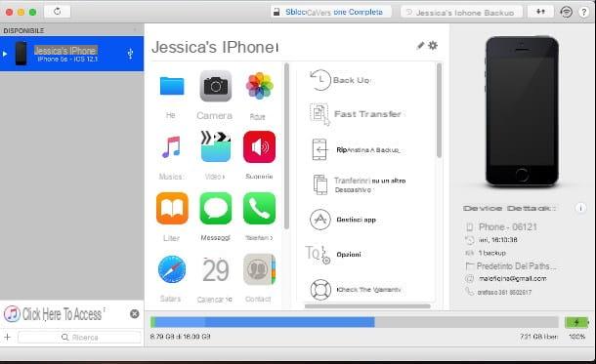Dismiss the iTunes access banner
Viewport: 596px width, 364px height.
[x=135, y=314]
